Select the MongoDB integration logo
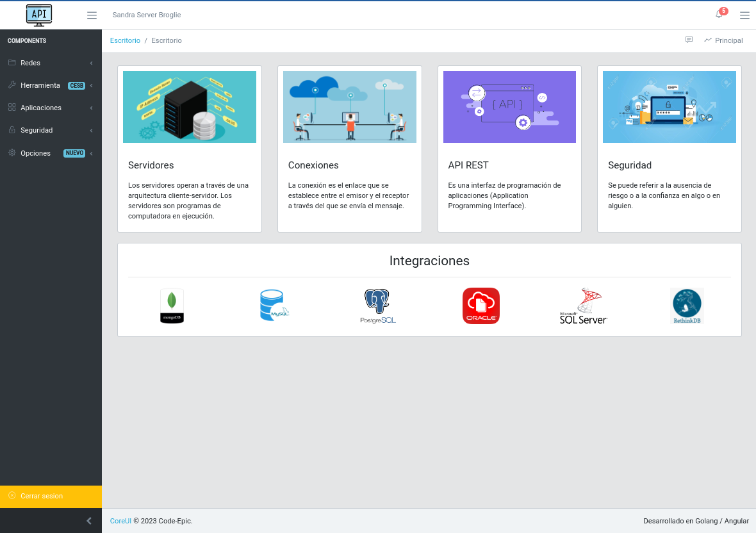 [x=172, y=306]
